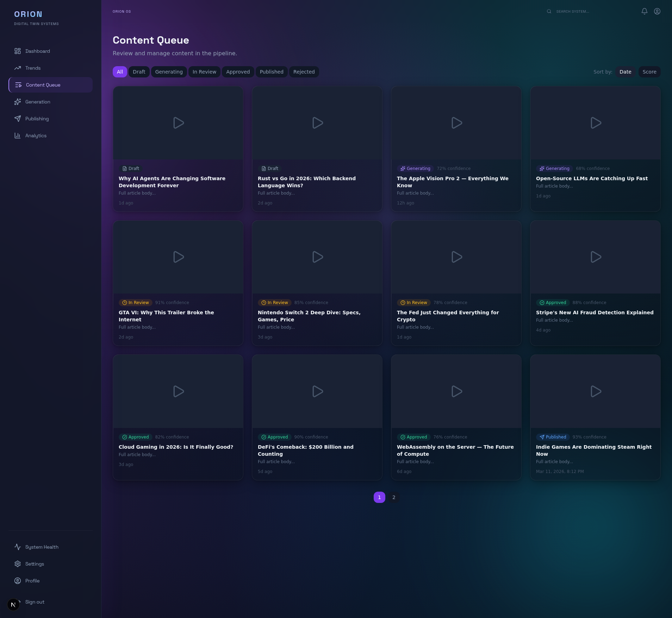Play the GTA VI trailer article thumbnail

(178, 257)
